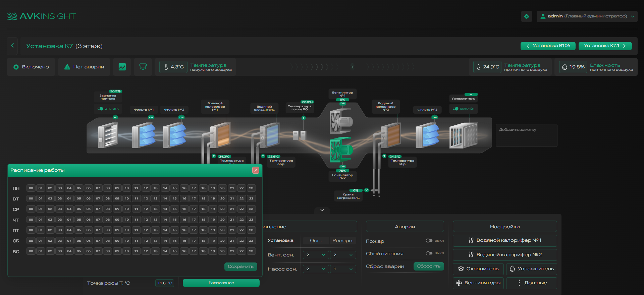Open Водяной калорифер №2 settings

[x=505, y=255]
